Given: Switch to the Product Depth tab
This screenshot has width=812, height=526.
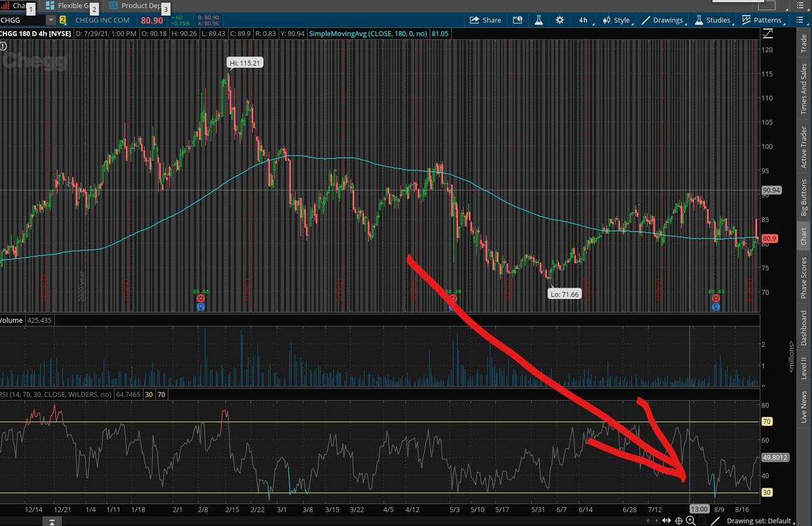Looking at the screenshot, I should [139, 5].
